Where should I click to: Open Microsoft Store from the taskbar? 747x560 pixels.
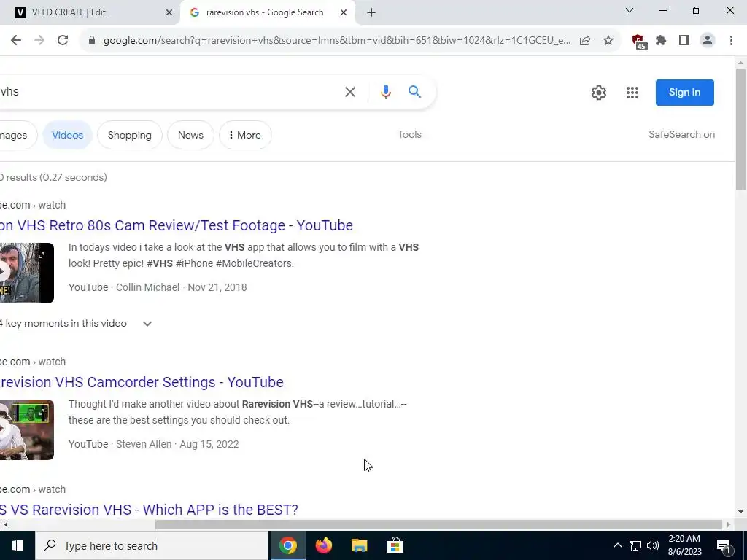pyautogui.click(x=395, y=545)
